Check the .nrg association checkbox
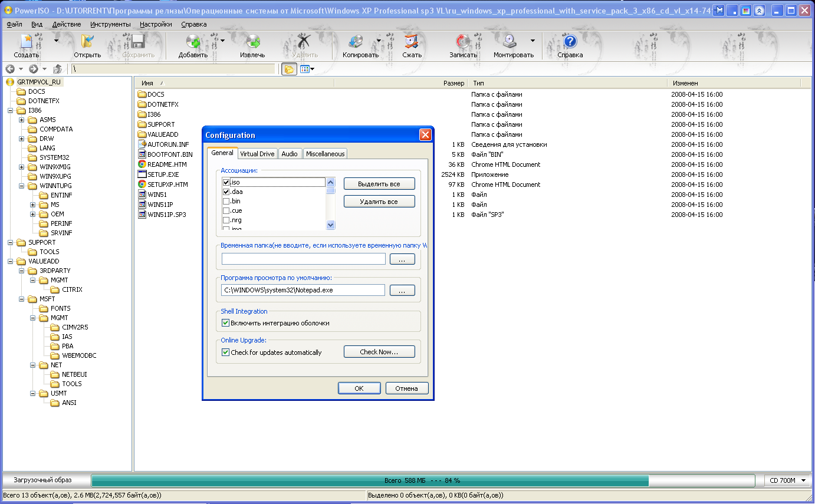This screenshot has width=815, height=504. [226, 220]
